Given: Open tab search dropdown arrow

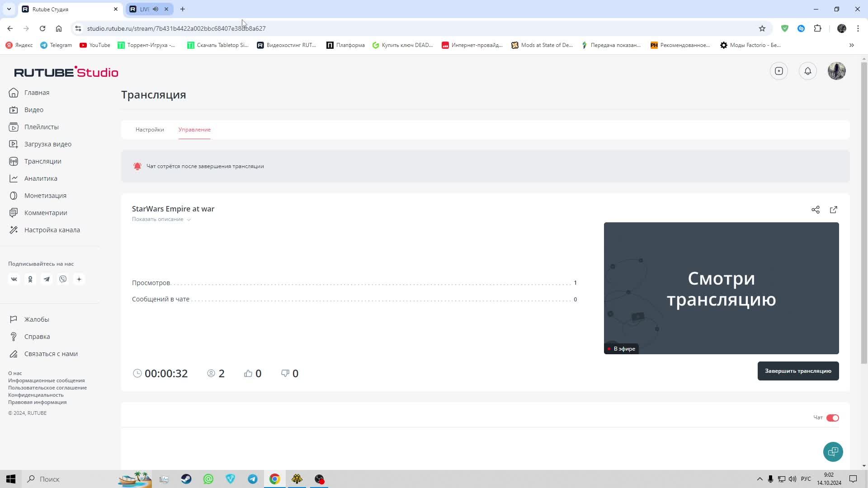Looking at the screenshot, I should tap(9, 9).
